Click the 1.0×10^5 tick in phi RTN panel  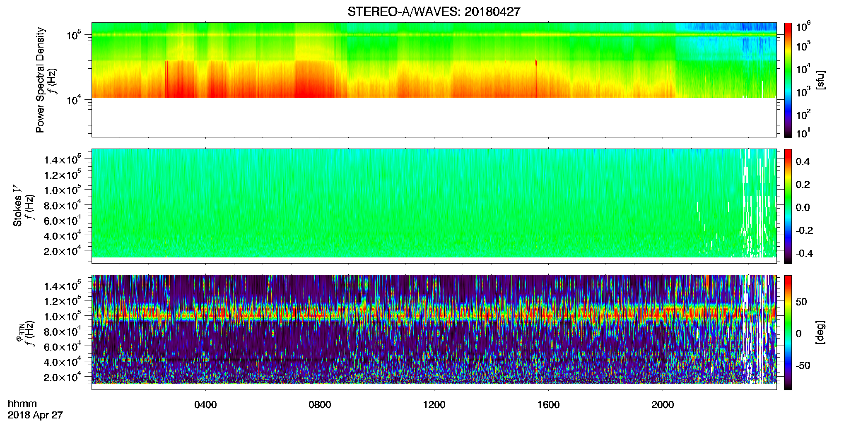click(63, 316)
